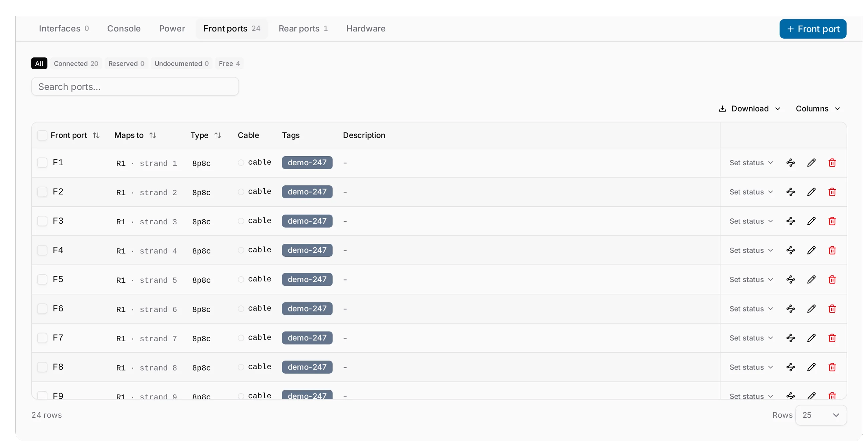
Task: Click the sort arrows beside Maps to
Action: click(x=153, y=136)
